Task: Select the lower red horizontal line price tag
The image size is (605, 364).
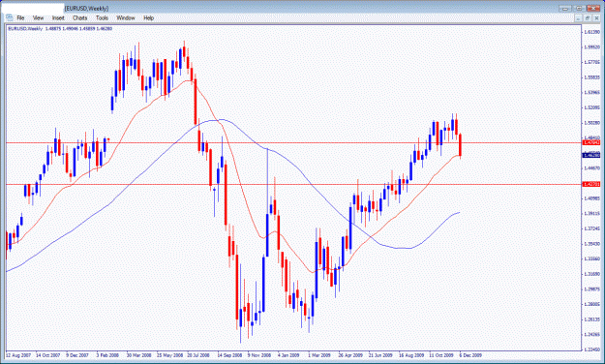Action: point(591,185)
